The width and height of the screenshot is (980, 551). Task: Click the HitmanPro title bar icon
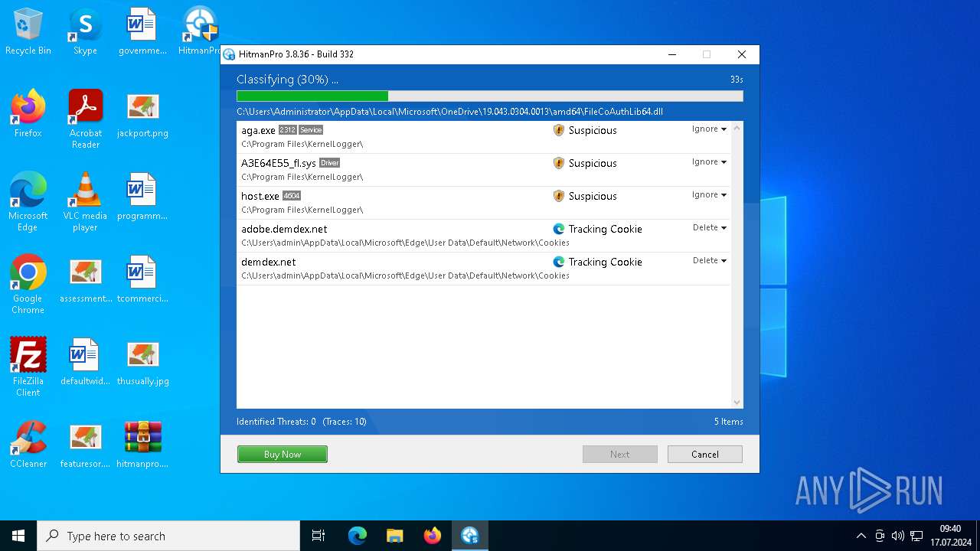(229, 54)
